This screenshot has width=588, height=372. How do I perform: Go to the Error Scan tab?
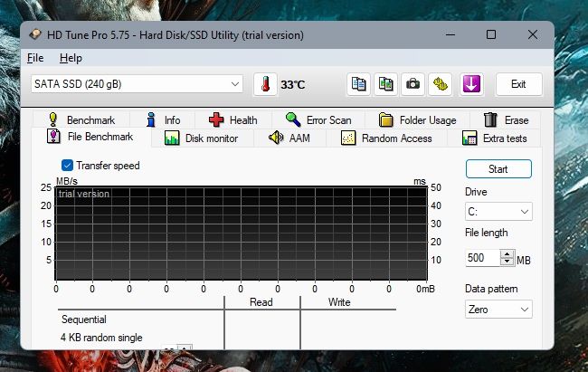point(318,120)
